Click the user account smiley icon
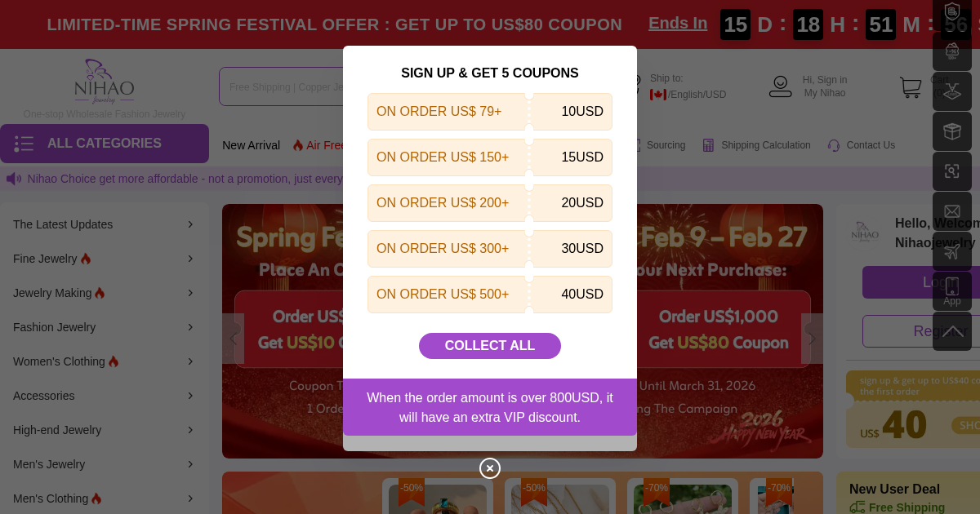The height and width of the screenshot is (514, 980). [x=780, y=86]
